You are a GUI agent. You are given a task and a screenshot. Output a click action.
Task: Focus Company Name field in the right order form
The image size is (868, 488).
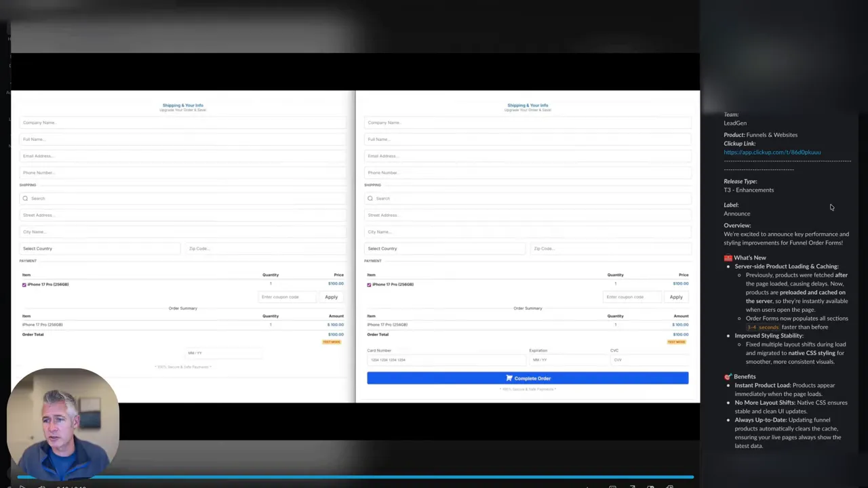528,123
